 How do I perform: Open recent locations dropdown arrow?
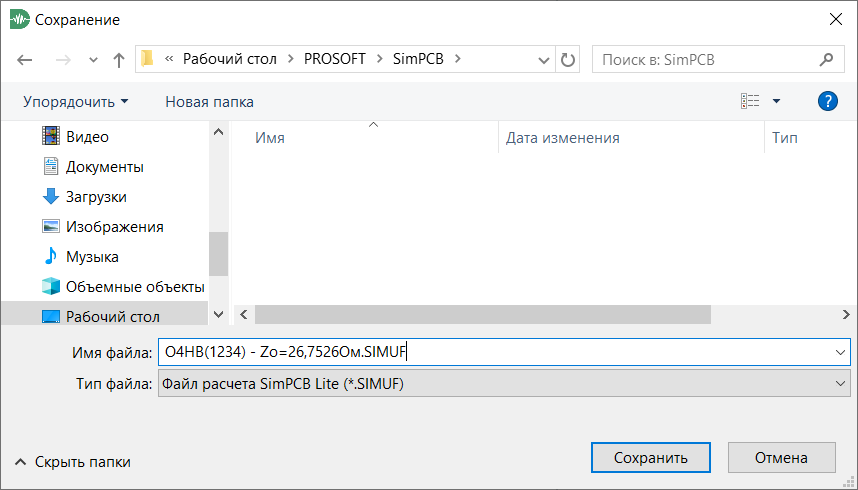(x=93, y=60)
